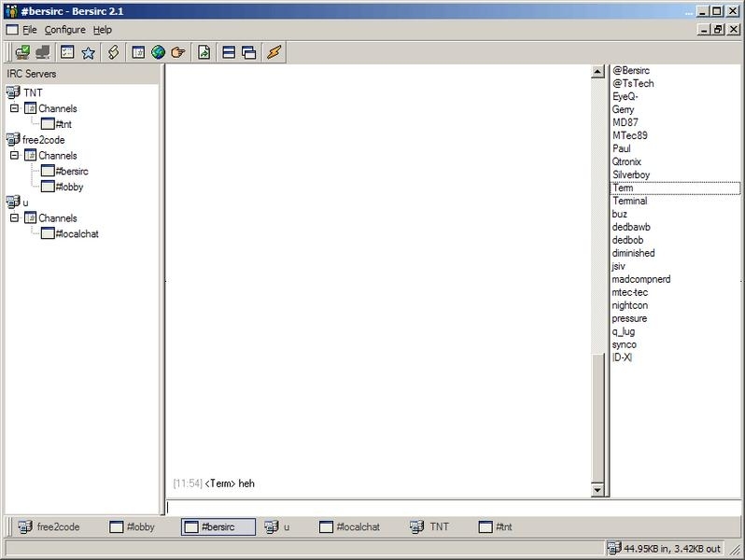Click the grayed disconnect computer icon
The width and height of the screenshot is (745, 560).
[43, 52]
